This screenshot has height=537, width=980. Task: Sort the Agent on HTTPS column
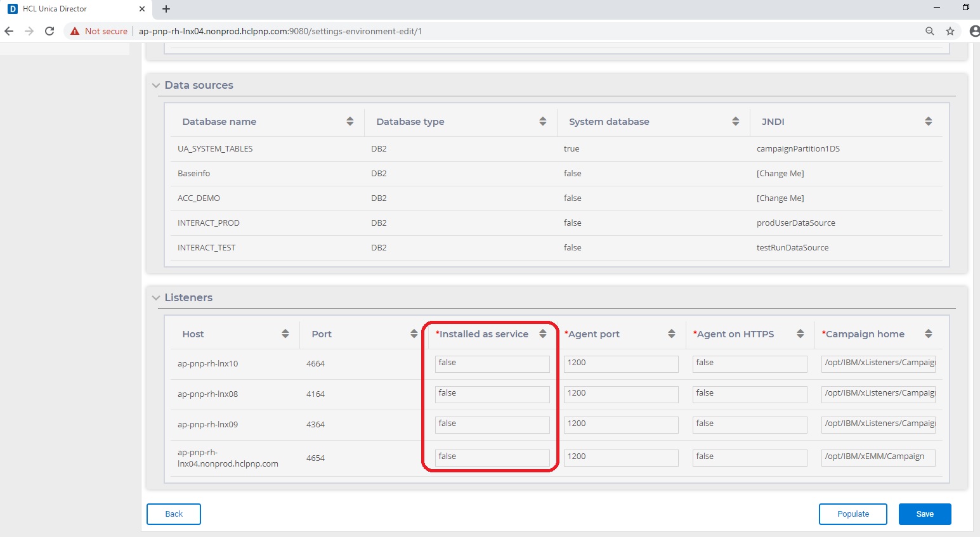click(x=800, y=333)
